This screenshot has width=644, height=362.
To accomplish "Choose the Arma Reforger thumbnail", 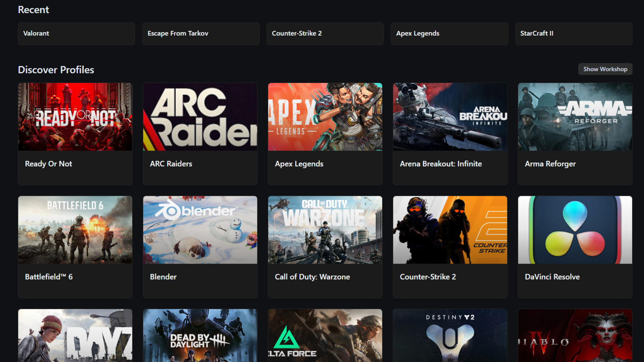I will [575, 117].
